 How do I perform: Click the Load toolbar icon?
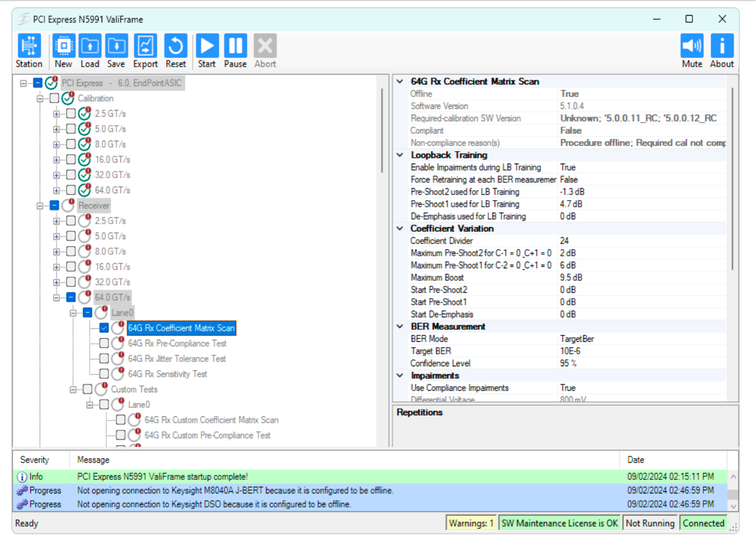point(90,46)
